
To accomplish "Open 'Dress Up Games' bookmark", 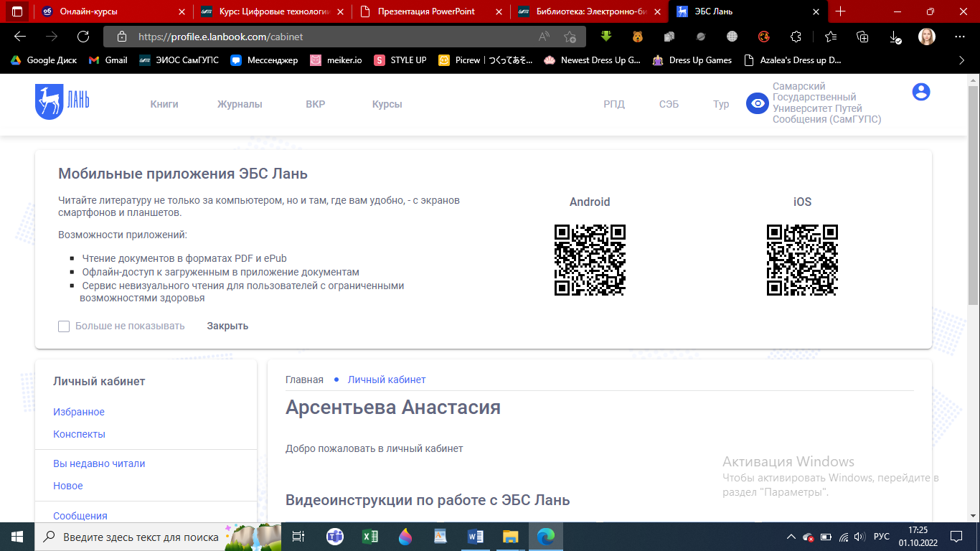I will [x=692, y=60].
